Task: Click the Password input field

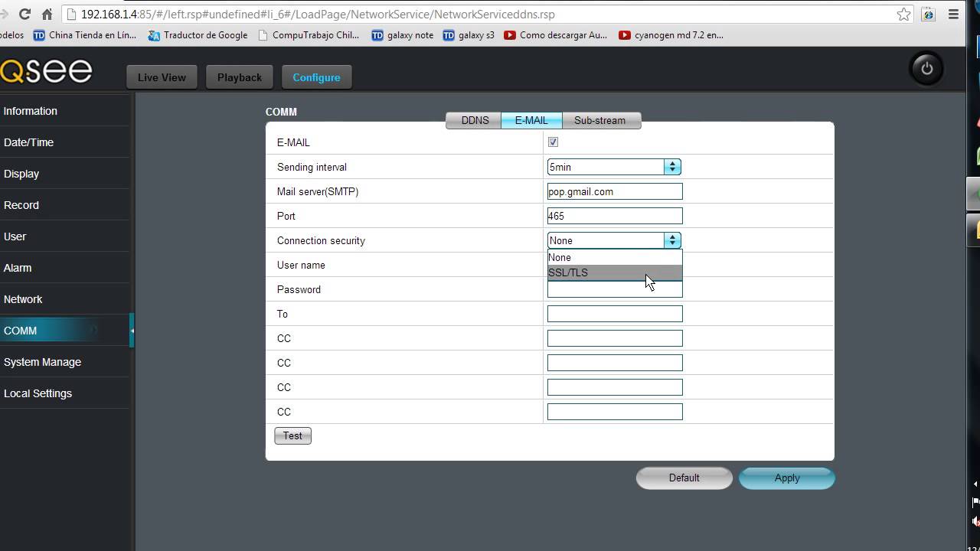Action: click(615, 289)
